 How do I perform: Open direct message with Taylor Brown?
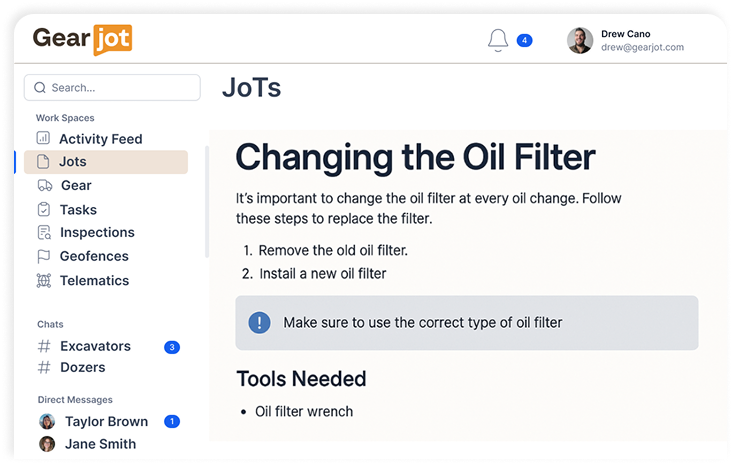point(105,422)
